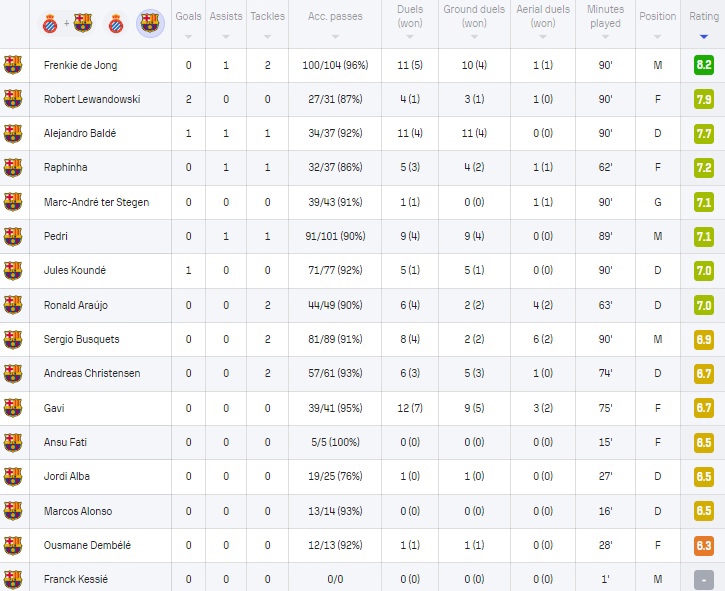Click Barcelona crest beside Marc-André ter Stegen
725x591 pixels.
click(x=13, y=202)
